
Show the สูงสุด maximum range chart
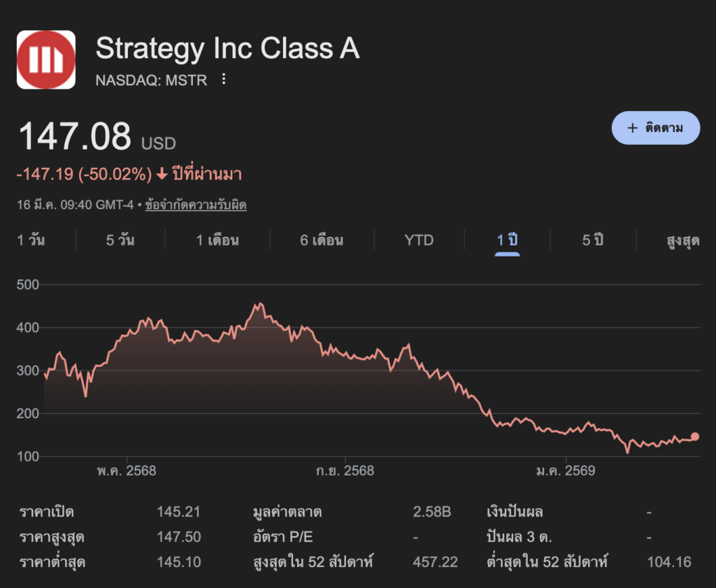tap(683, 241)
